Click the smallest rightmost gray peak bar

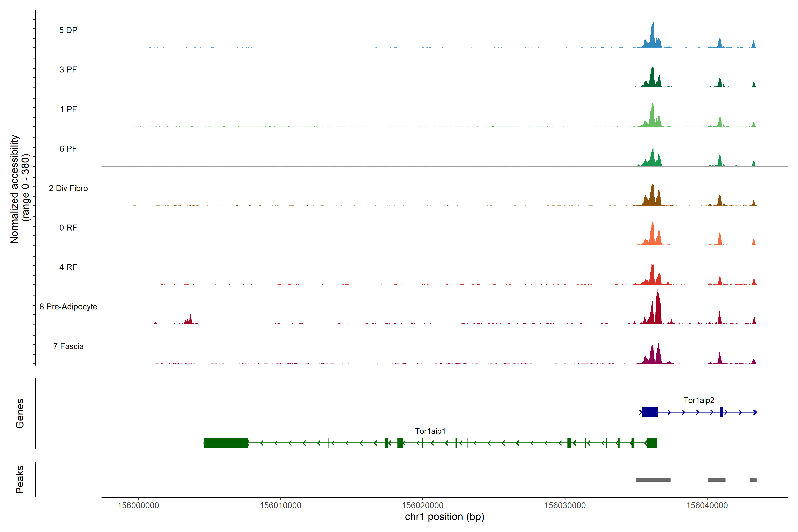(x=753, y=480)
